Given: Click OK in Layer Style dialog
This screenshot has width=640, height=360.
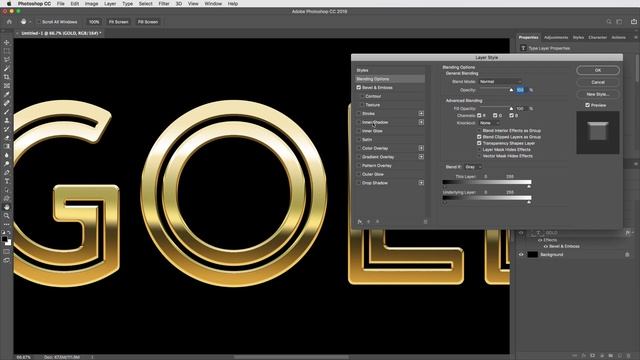Looking at the screenshot, I should pyautogui.click(x=598, y=70).
